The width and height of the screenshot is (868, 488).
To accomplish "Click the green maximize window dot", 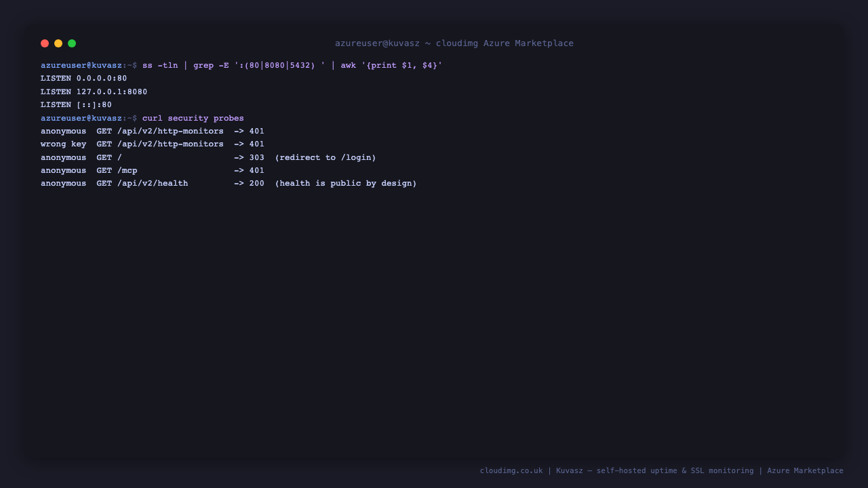I will (72, 43).
